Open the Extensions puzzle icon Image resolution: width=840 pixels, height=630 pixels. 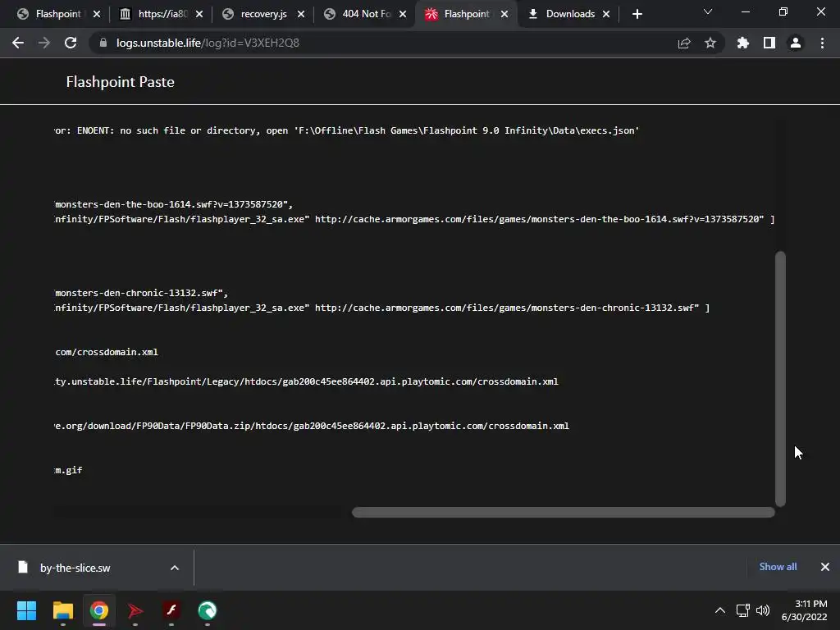[x=743, y=43]
